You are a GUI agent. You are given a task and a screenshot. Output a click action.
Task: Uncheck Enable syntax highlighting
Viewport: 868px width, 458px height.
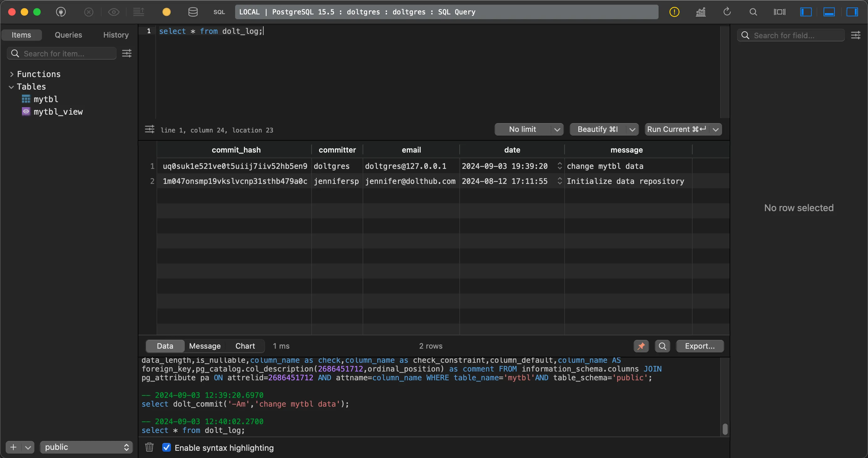(167, 447)
